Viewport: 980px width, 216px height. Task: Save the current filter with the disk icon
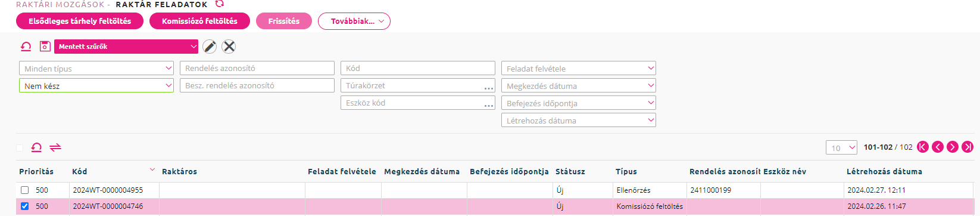pos(45,46)
